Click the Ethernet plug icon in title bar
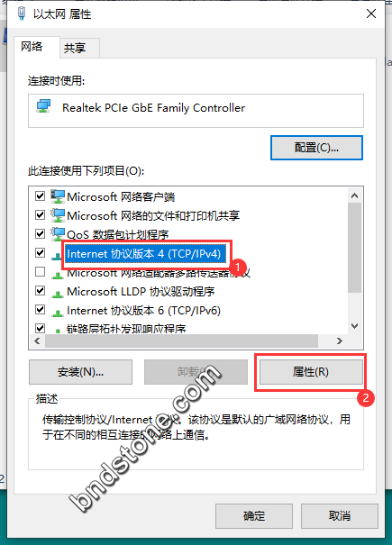392x545 pixels. tap(22, 14)
